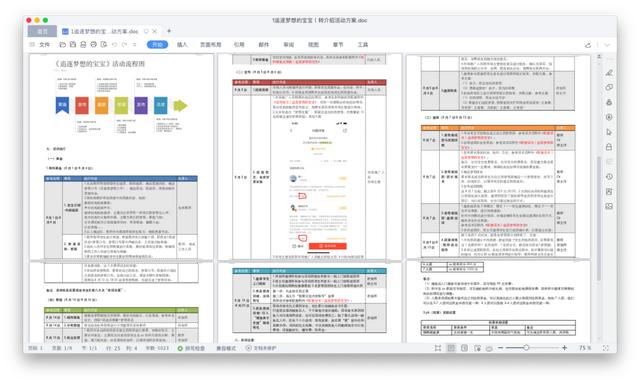The height and width of the screenshot is (384, 640).
Task: Open the 文件 file menu
Action: coord(44,44)
